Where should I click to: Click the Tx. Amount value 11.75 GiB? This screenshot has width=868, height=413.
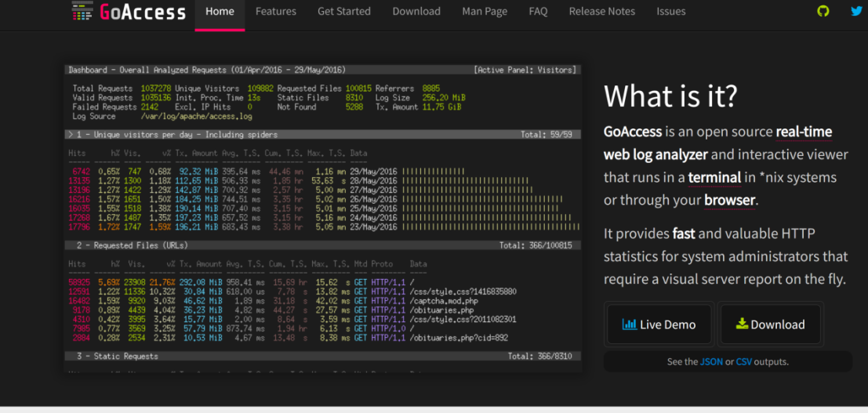tap(441, 107)
